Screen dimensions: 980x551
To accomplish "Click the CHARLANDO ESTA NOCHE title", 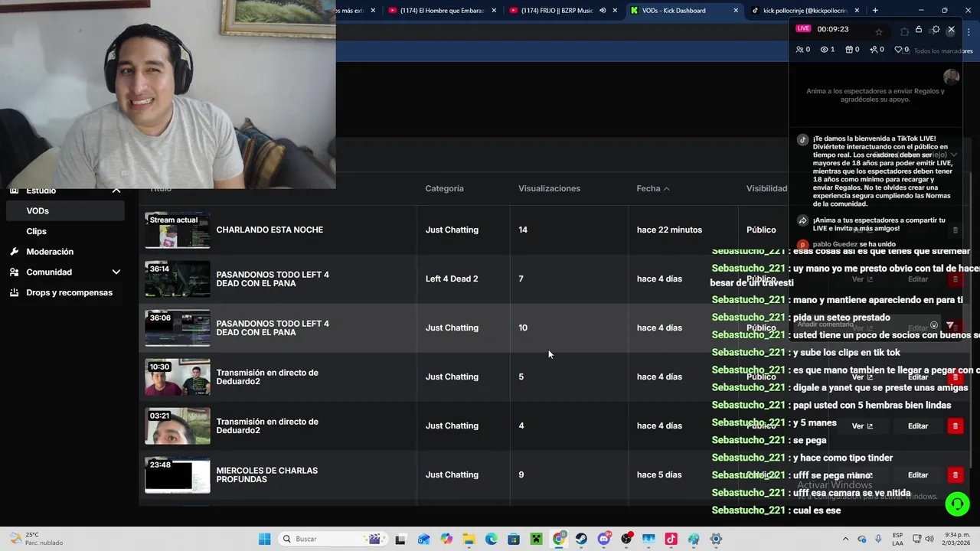I will coord(269,230).
